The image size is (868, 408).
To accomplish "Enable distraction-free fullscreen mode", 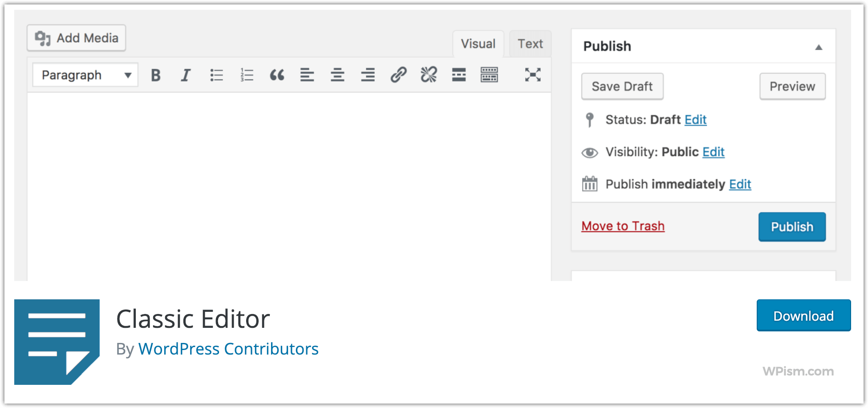I will tap(532, 75).
